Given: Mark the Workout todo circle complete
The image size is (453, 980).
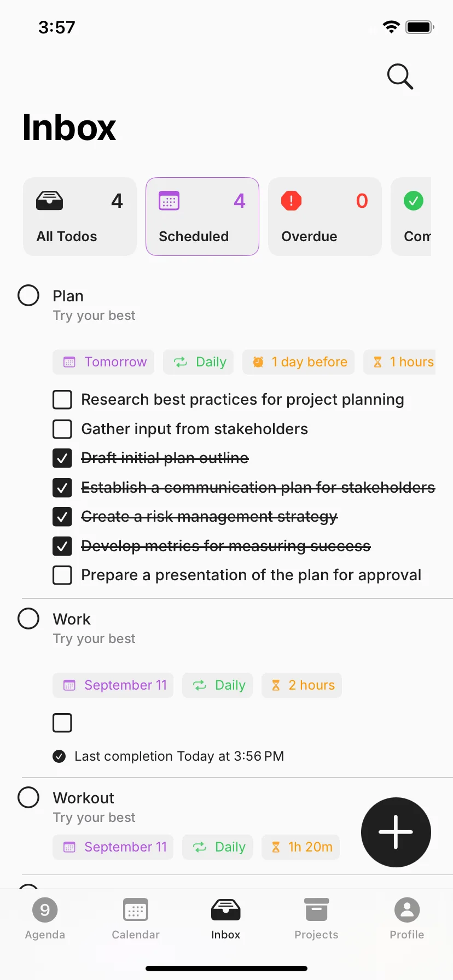Looking at the screenshot, I should pos(28,797).
